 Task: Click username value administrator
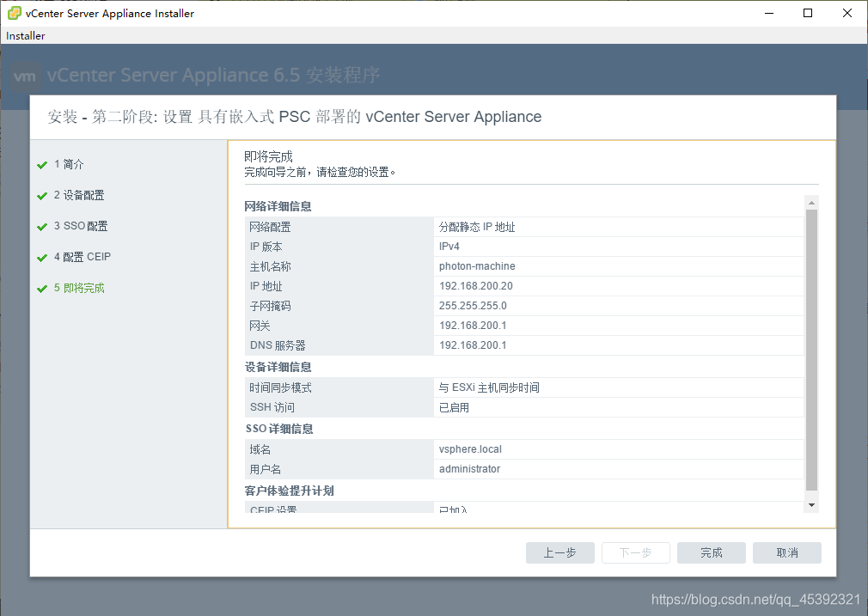click(x=469, y=469)
